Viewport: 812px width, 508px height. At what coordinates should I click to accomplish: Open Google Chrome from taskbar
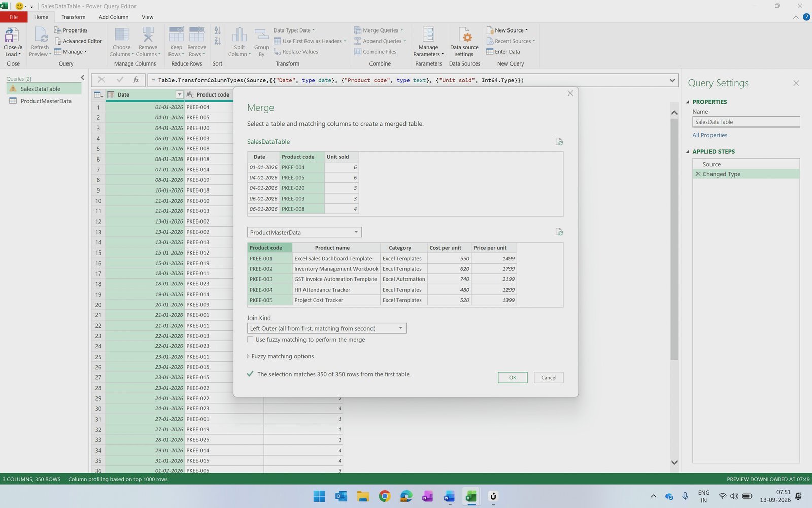385,496
